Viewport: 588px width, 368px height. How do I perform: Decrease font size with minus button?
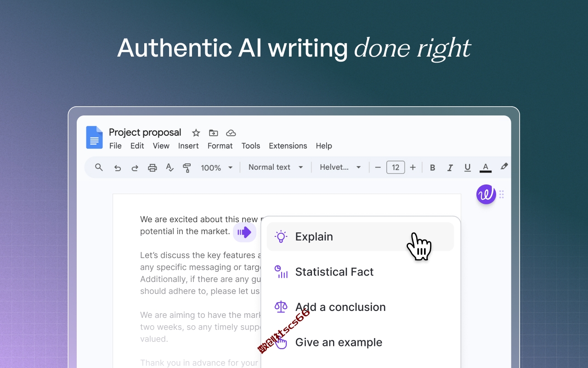[378, 167]
